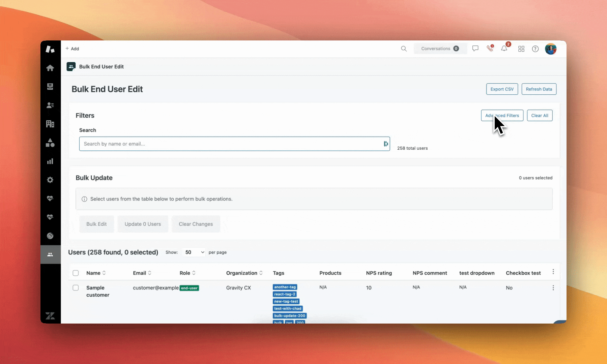This screenshot has width=607, height=364.
Task: Click the search magnifier icon
Action: (x=404, y=49)
